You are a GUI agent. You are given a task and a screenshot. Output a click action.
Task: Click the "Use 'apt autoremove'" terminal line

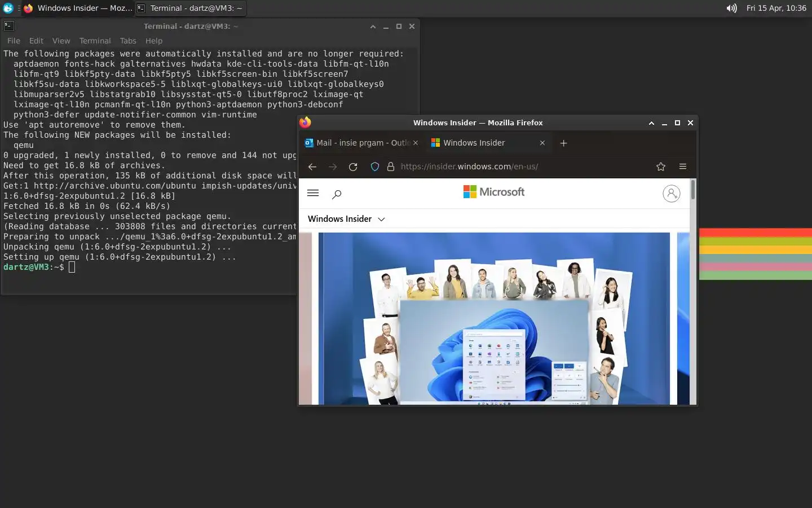click(94, 125)
